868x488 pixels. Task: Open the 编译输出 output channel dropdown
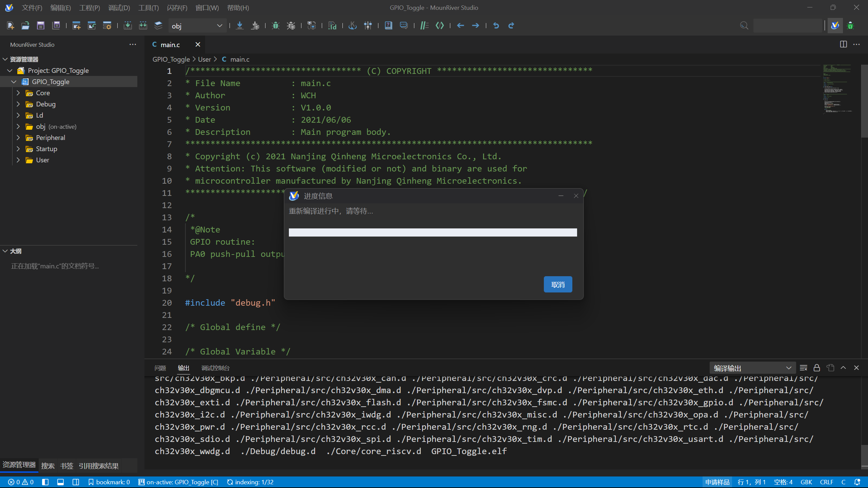pos(752,368)
